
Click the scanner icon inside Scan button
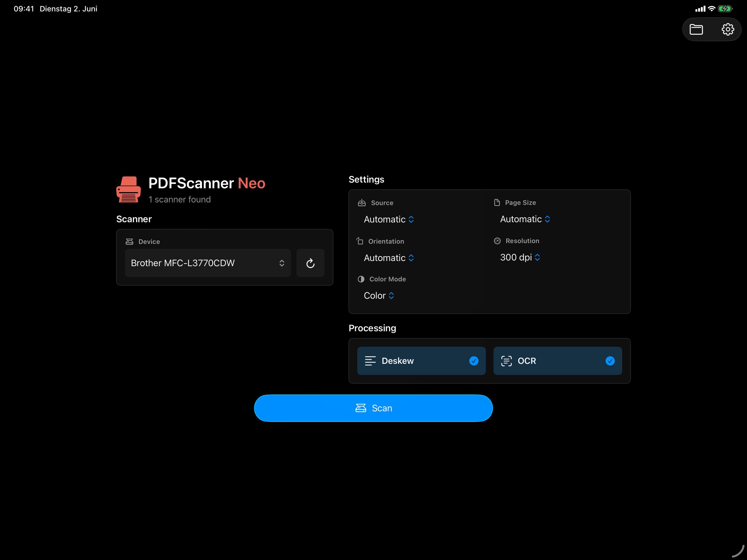pos(361,408)
